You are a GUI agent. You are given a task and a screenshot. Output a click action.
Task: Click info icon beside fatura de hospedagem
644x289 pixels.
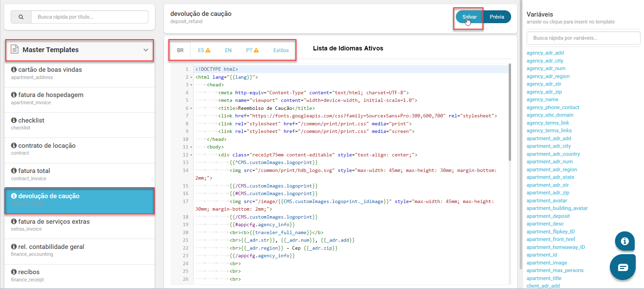tap(14, 95)
